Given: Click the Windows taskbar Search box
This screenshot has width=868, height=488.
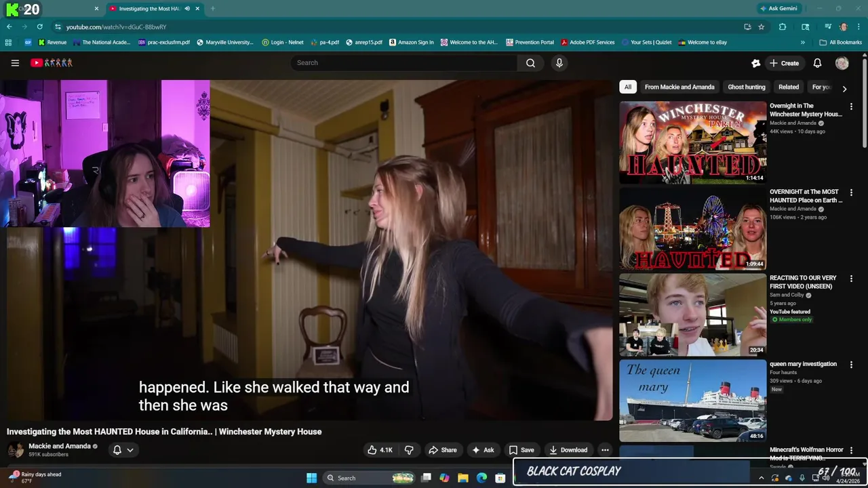Looking at the screenshot, I should (370, 478).
